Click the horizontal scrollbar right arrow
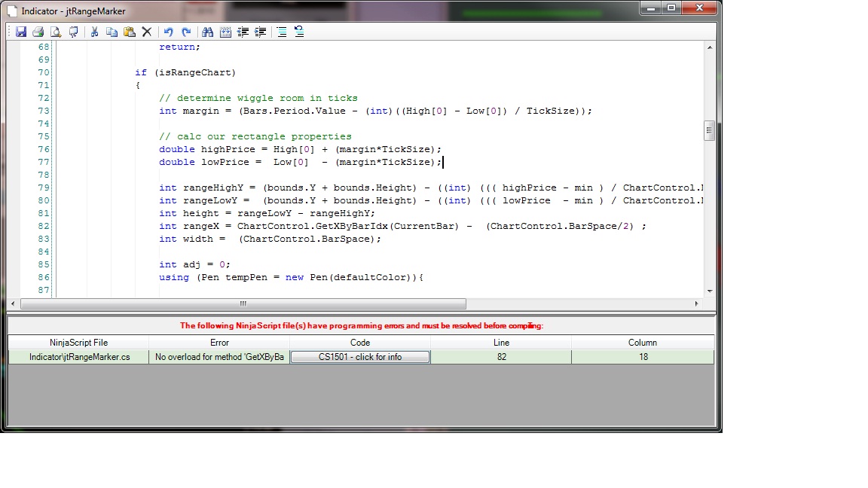The image size is (868, 488). (x=696, y=303)
